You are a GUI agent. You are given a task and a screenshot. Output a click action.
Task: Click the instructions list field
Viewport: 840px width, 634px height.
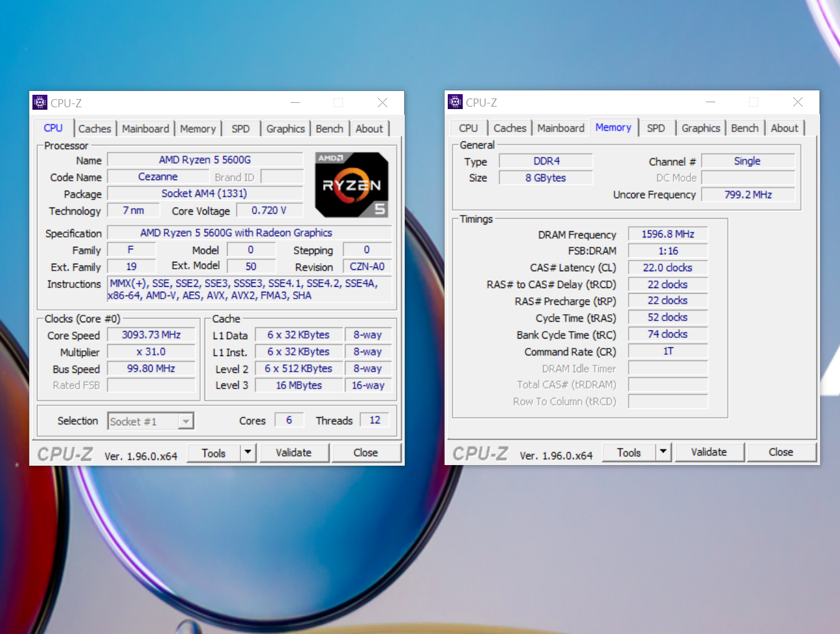[x=250, y=289]
